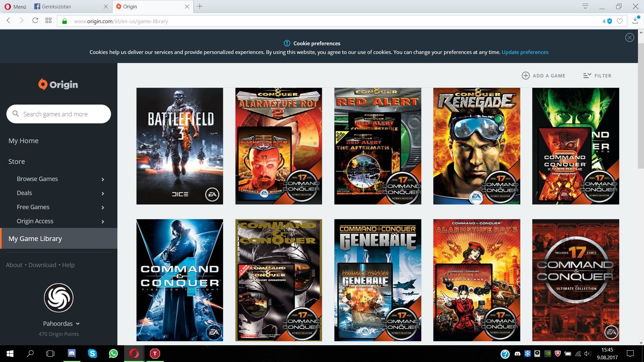644x362 pixels.
Task: Bookmark the page with the heart icon
Action: [620, 21]
